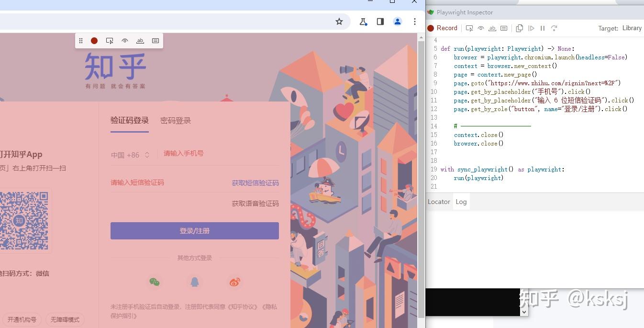Click the Pause icon in Inspector toolbar
The height and width of the screenshot is (328, 644).
point(543,28)
